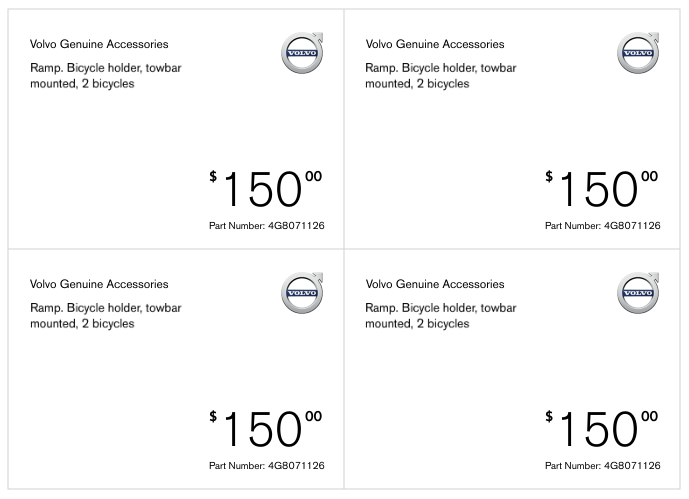Click the $150 price on top-right tag
The height and width of the screenshot is (499, 689).
(601, 190)
